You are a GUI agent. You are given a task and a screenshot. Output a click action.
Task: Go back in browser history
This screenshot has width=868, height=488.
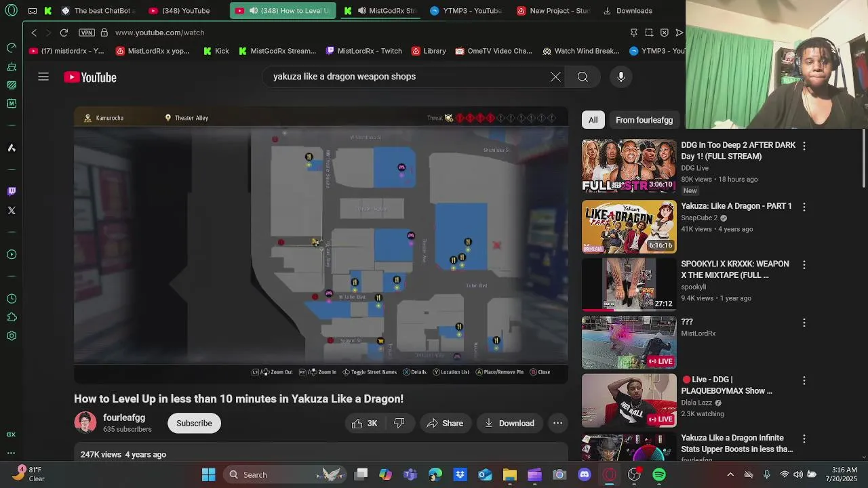[34, 33]
